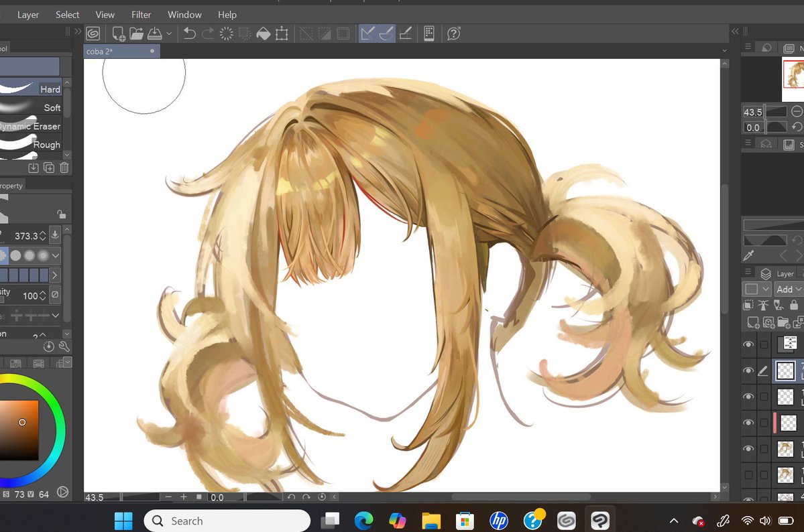Toggle the Clip to Layer Below icon
The image size is (804, 532).
748,306
